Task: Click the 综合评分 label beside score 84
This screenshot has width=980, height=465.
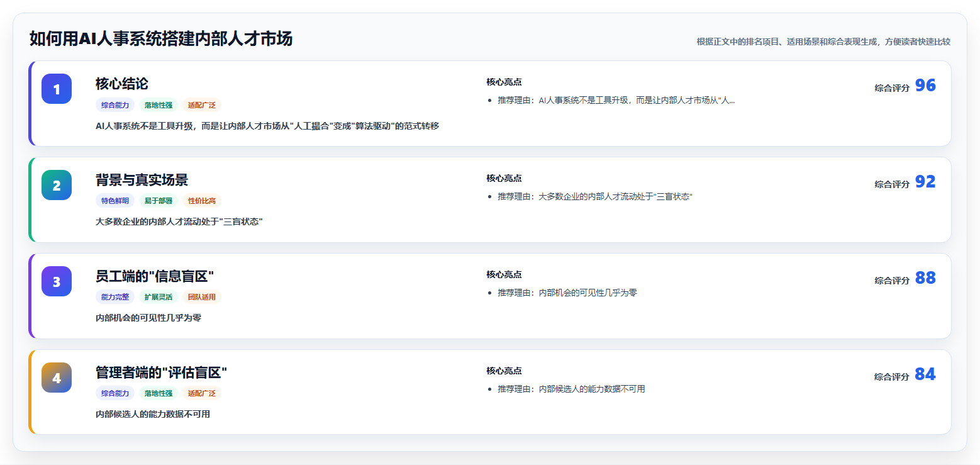Action: pos(892,377)
